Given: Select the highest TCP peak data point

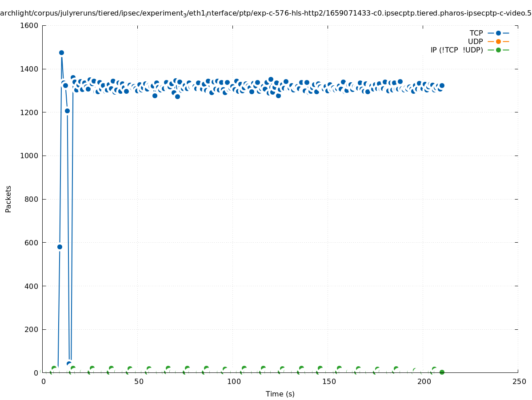Looking at the screenshot, I should click(x=61, y=52).
